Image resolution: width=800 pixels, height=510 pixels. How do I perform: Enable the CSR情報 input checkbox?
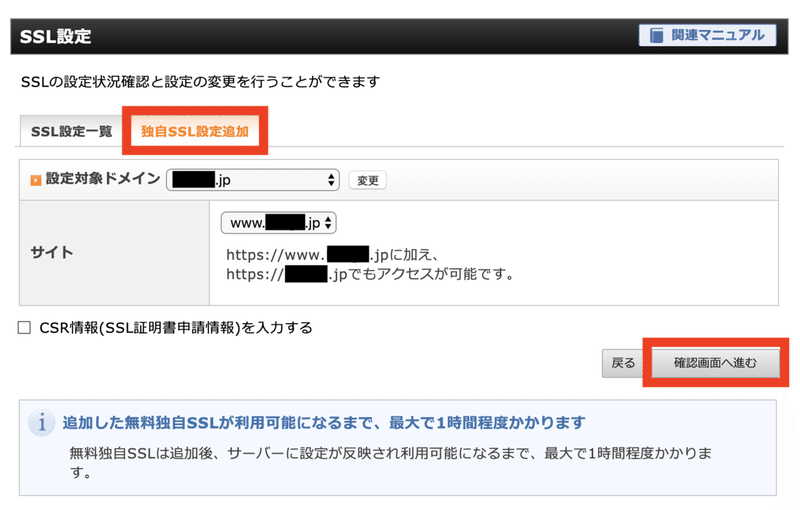click(x=24, y=327)
